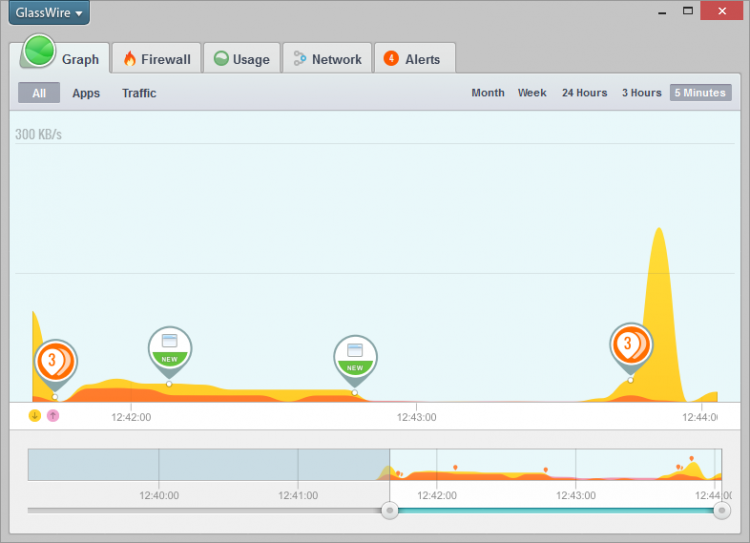
Task: Set time range to 24 Hours
Action: [x=585, y=93]
